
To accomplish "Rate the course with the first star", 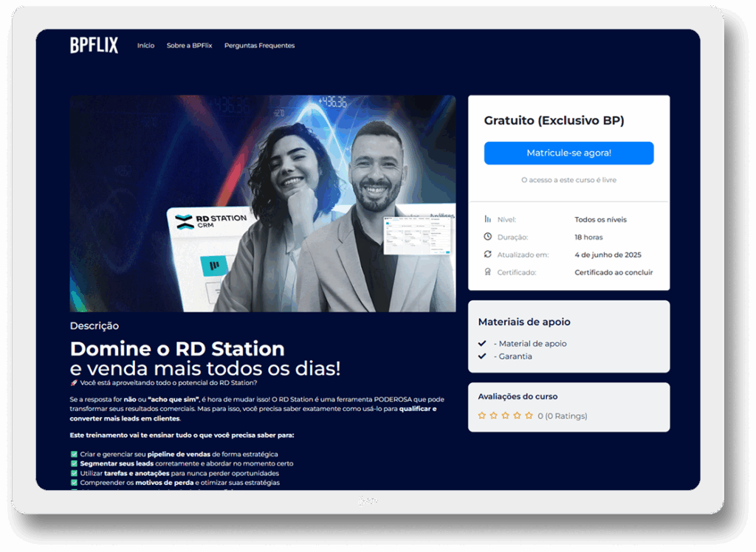I will point(482,415).
